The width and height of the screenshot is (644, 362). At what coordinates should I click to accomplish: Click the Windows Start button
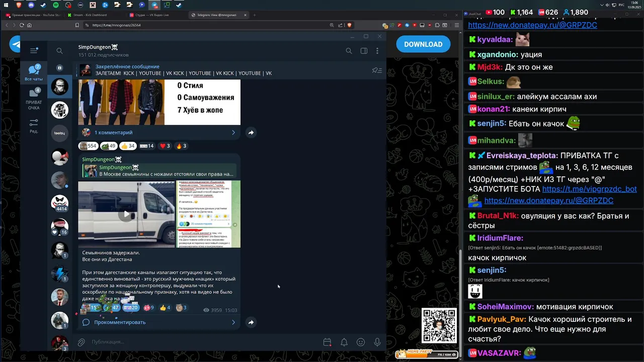click(7, 5)
